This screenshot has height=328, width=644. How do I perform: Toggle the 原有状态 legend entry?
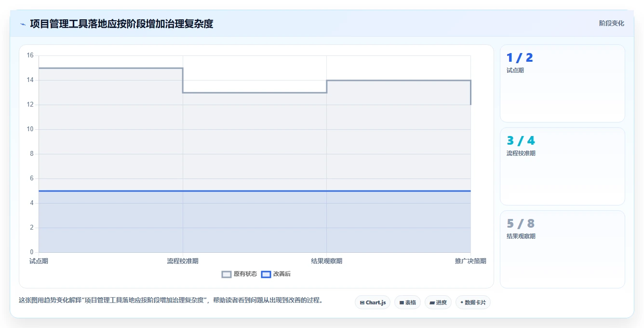[x=239, y=274]
